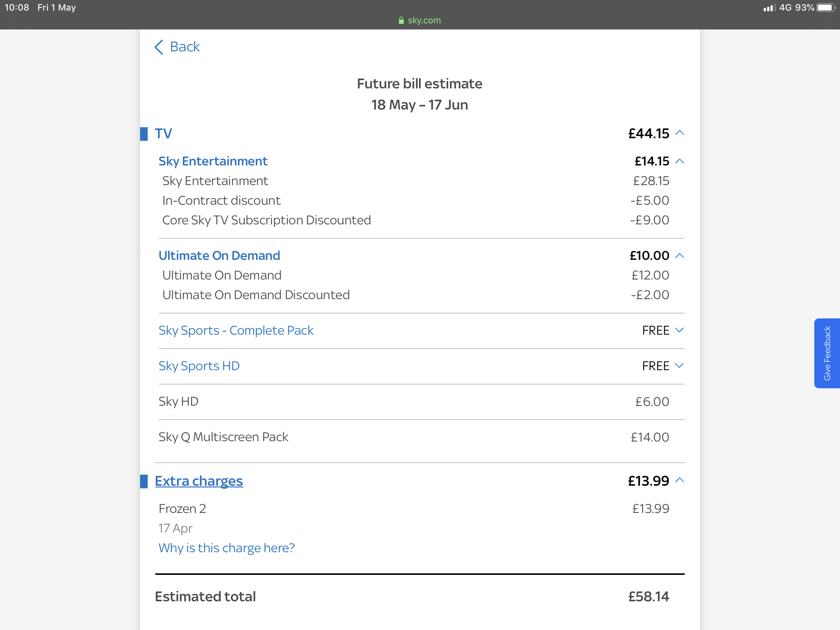Tap the battery icon in status bar

826,8
